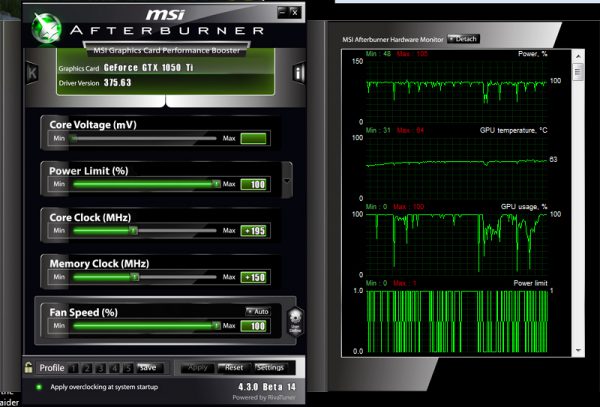The width and height of the screenshot is (600, 407).
Task: Expand the Power Limit dropdown arrow
Action: click(x=287, y=180)
